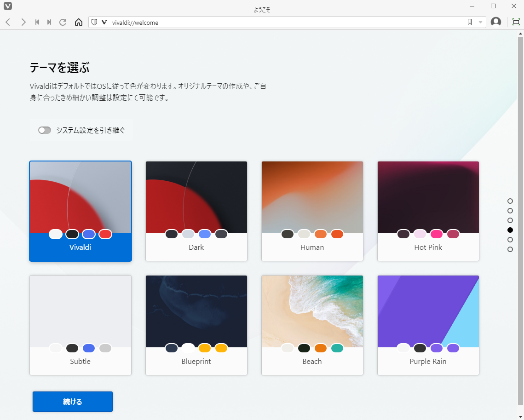Screen dimensions: 524x420
Task: Go to the second welcome step dot
Action: (510, 211)
